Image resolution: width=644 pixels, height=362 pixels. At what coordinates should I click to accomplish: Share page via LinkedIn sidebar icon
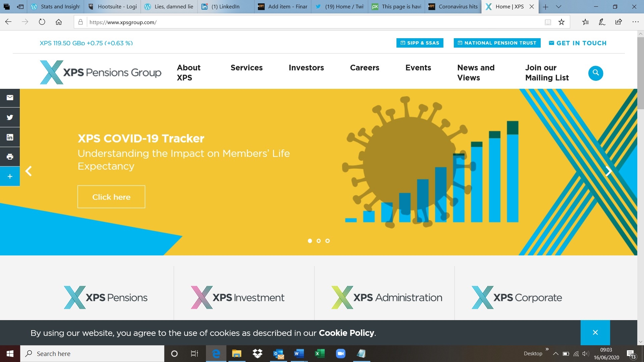[10, 137]
